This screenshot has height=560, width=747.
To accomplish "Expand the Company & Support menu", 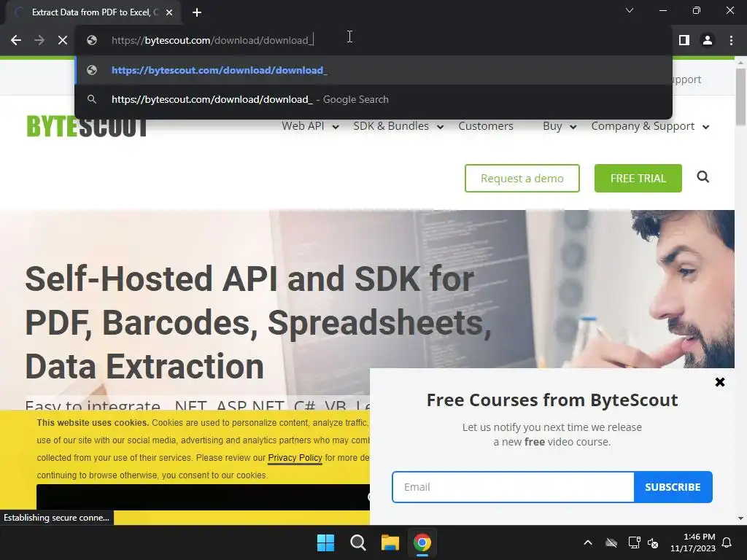I will (x=650, y=126).
